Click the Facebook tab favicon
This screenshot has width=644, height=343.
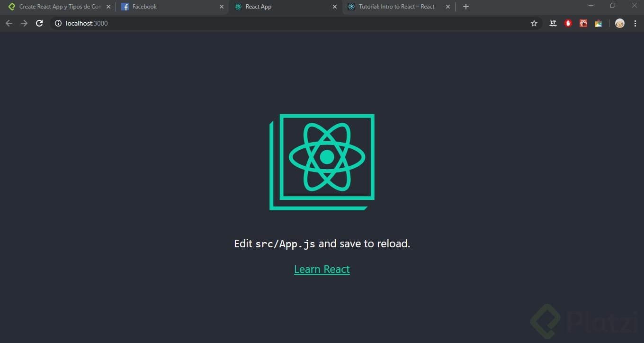[125, 7]
